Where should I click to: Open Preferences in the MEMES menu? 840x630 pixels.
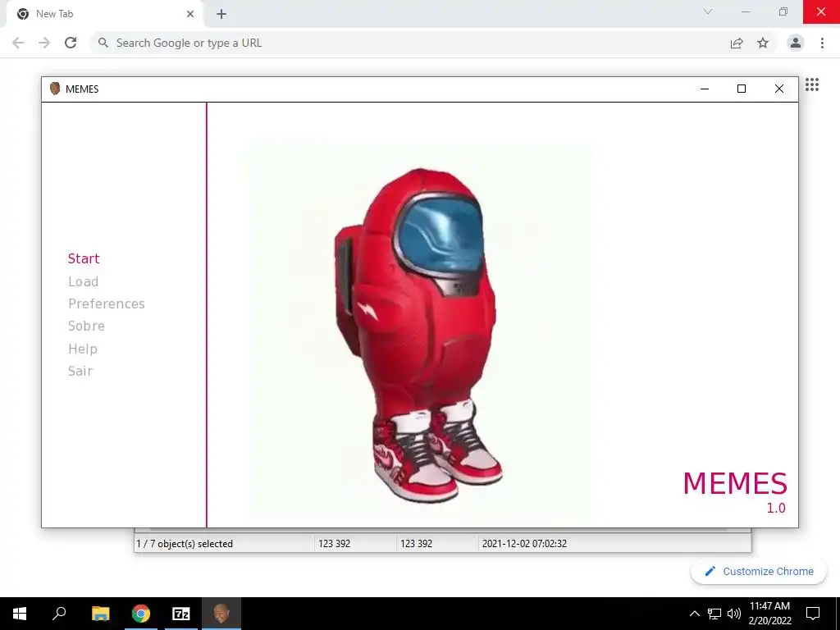click(x=106, y=304)
